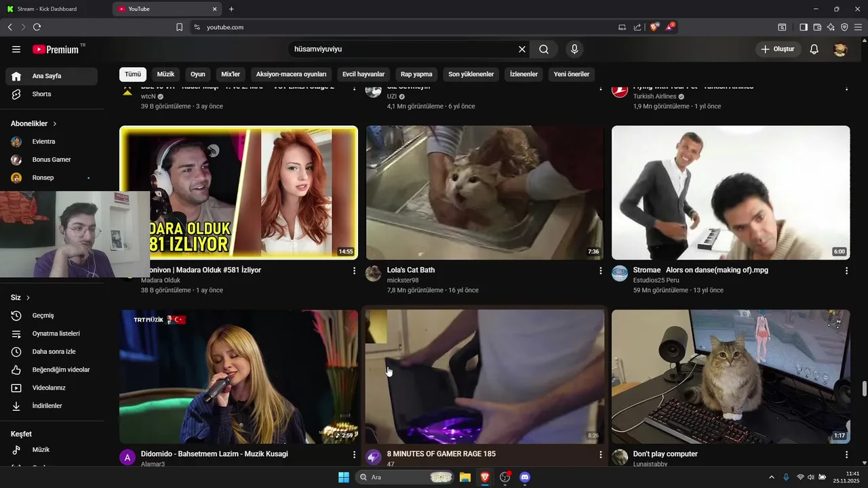This screenshot has width=868, height=488.
Task: Open Videolarınız in the sidebar
Action: click(x=52, y=388)
